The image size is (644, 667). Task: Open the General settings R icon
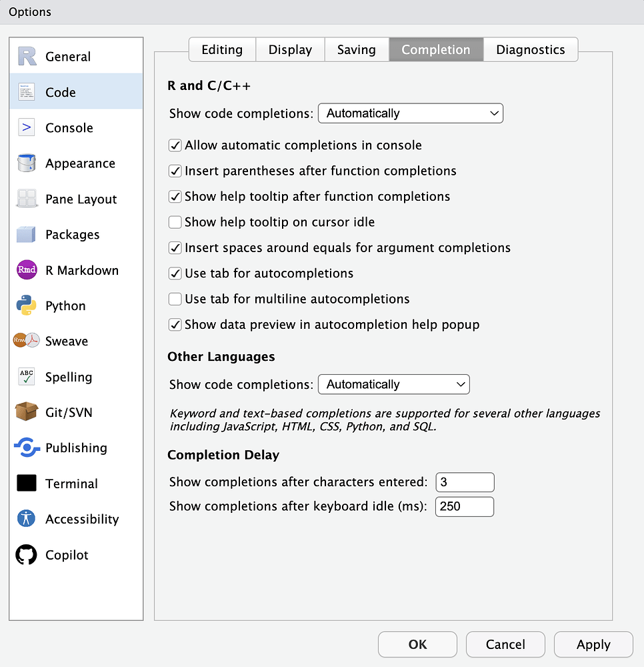pyautogui.click(x=27, y=56)
